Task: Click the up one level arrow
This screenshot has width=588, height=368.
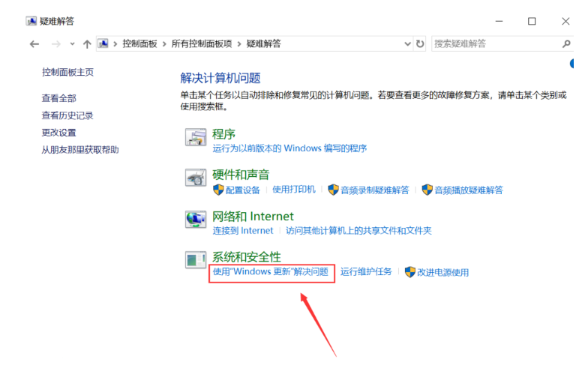Action: (87, 44)
